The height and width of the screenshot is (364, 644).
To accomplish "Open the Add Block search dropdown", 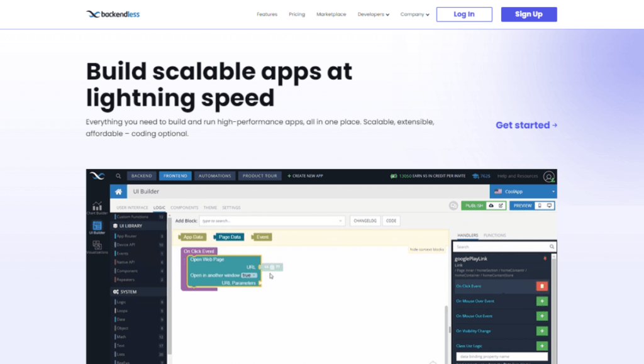I will 270,221.
